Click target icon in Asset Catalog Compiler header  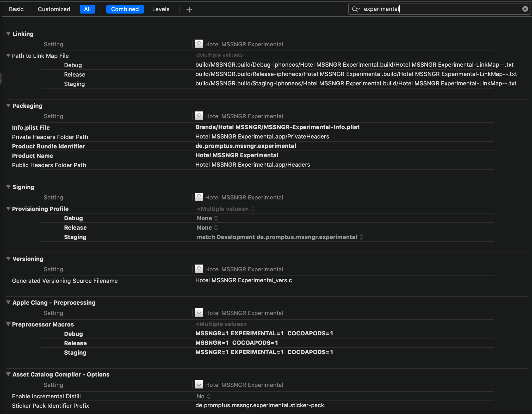[x=199, y=385]
